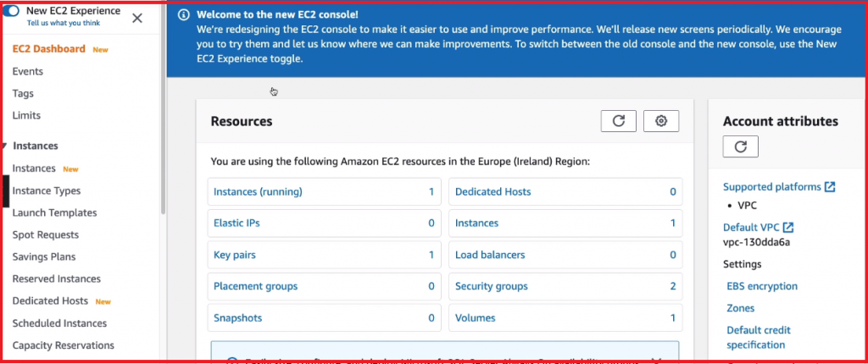View Security groups resource tile
The height and width of the screenshot is (364, 868).
pos(492,287)
